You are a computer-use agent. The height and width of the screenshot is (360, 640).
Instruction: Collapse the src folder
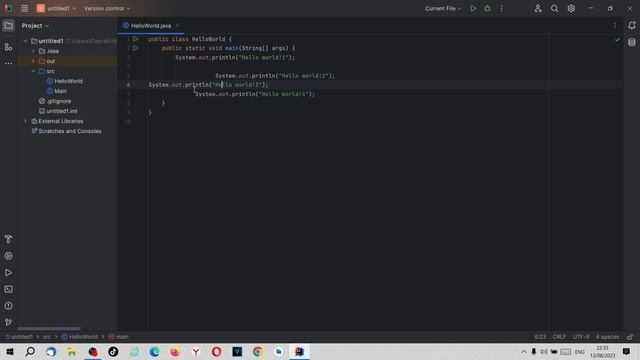pos(33,71)
